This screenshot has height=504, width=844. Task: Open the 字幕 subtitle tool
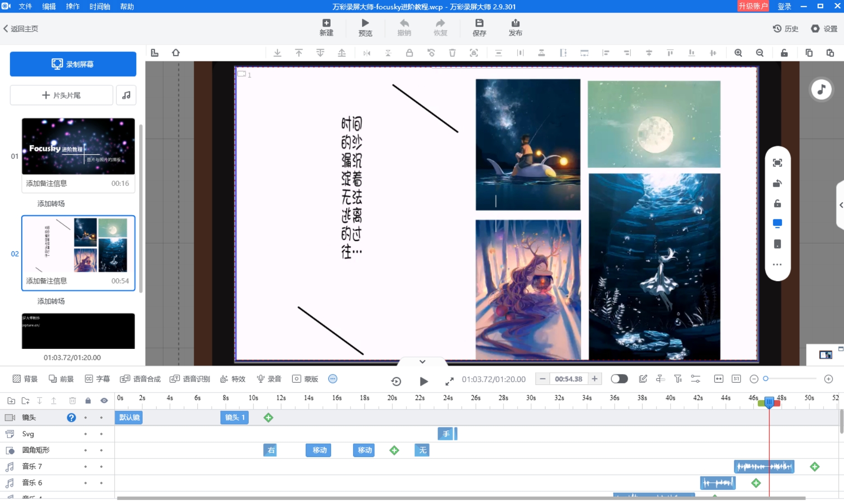tap(98, 379)
